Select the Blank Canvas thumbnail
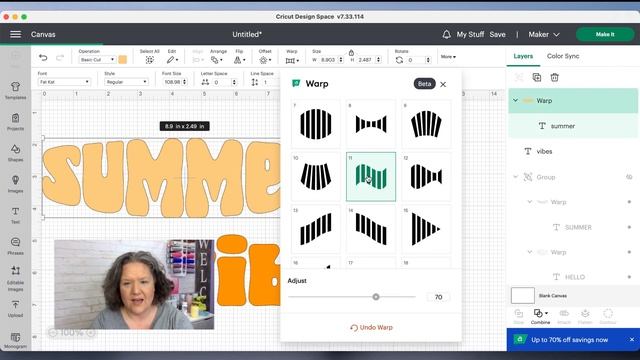The width and height of the screenshot is (640, 360). pos(523,296)
